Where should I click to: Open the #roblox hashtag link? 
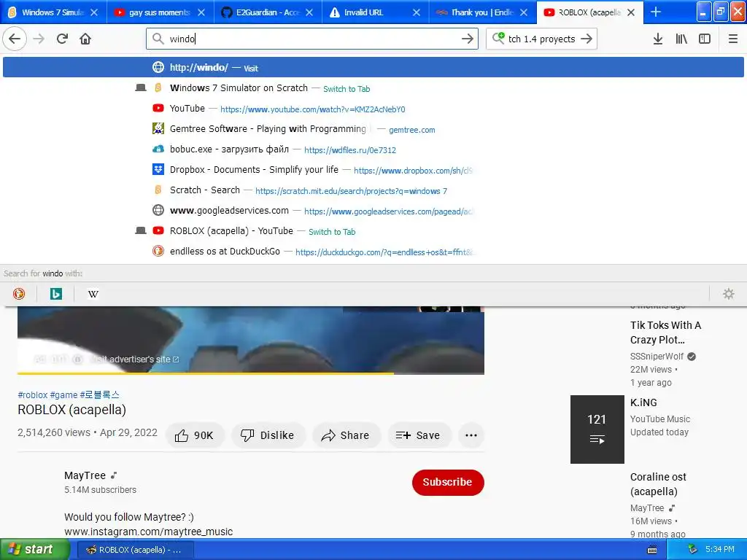pos(32,394)
